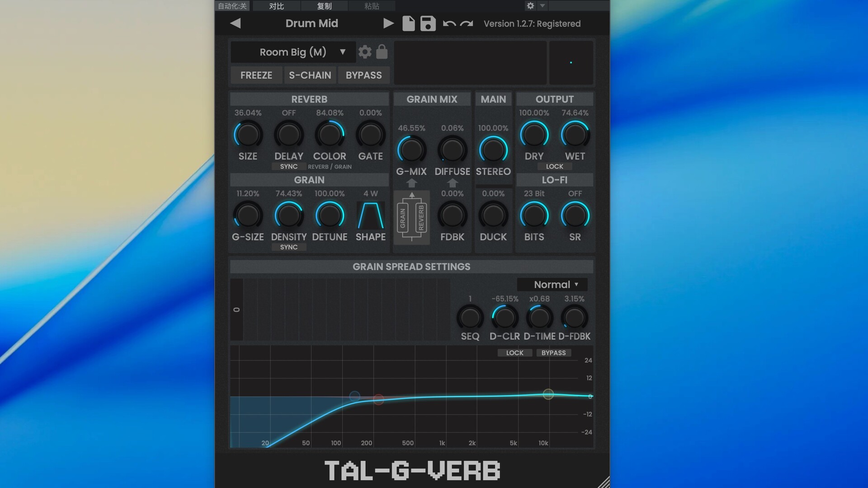This screenshot has width=868, height=488.
Task: Open reverb settings gear icon
Action: click(x=365, y=52)
